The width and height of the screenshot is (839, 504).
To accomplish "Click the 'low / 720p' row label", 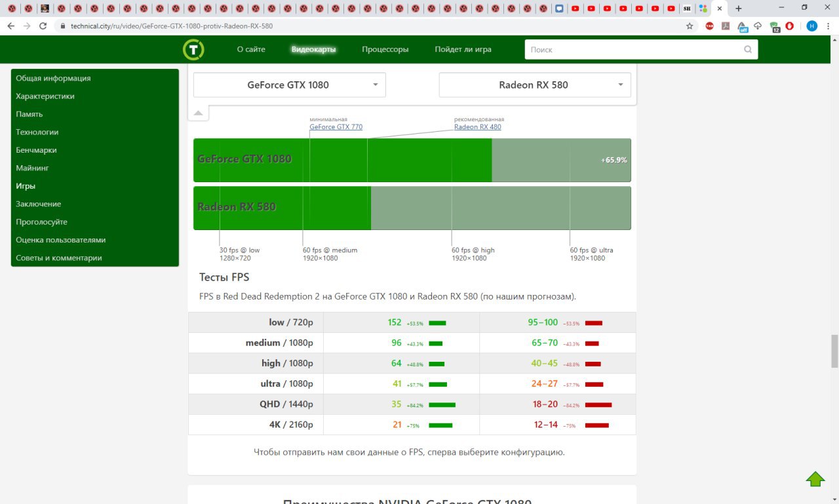I will [x=291, y=322].
